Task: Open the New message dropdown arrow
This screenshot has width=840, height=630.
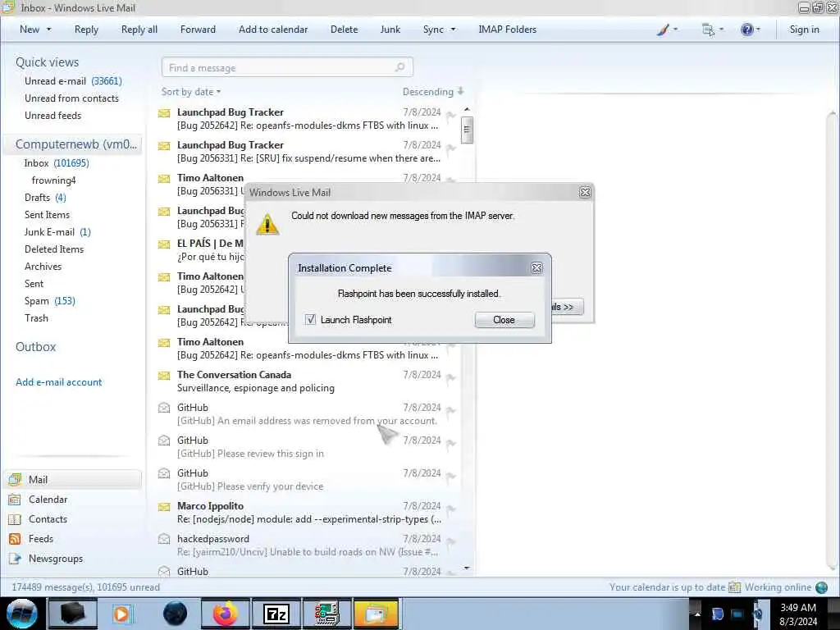Action: click(x=48, y=30)
